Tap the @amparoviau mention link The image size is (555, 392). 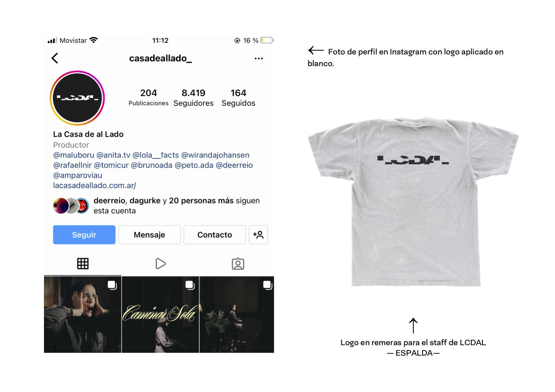pos(78,175)
